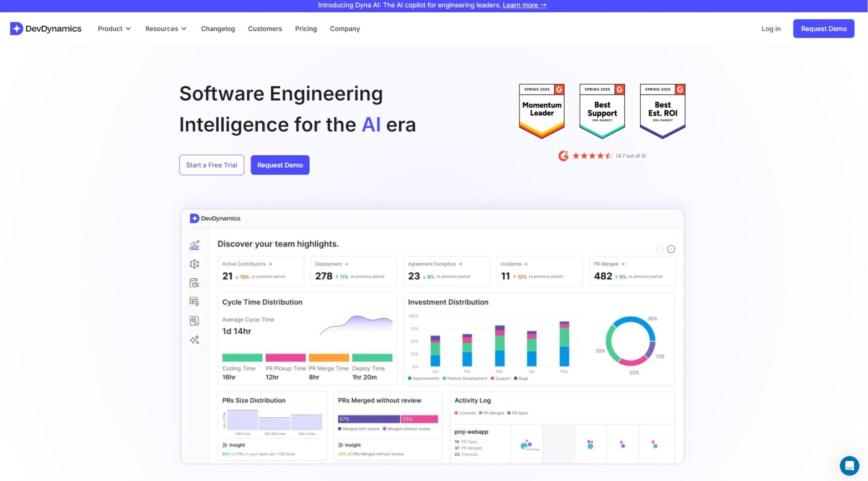Click the Request Demo button
This screenshot has width=868, height=481.
click(x=824, y=28)
